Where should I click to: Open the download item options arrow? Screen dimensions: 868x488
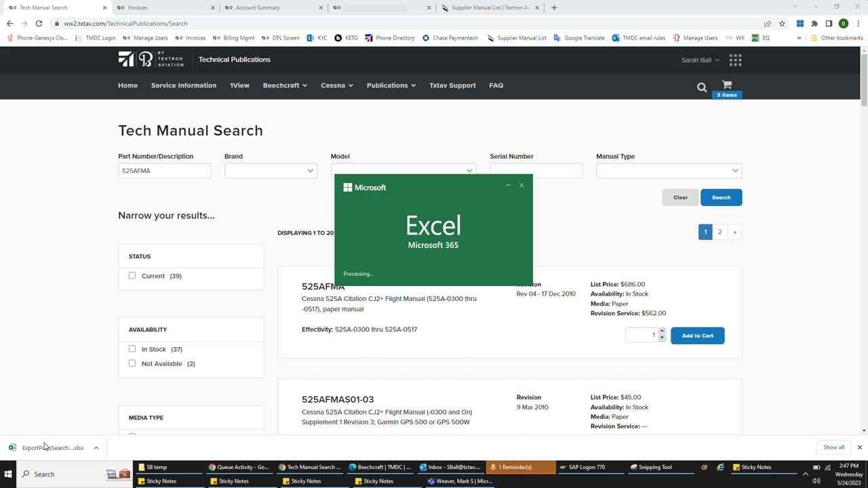96,448
